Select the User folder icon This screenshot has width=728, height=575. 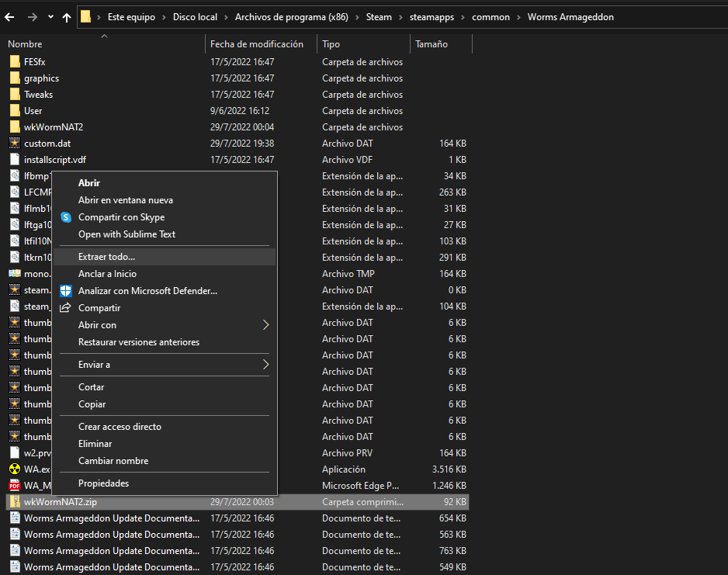coord(15,110)
